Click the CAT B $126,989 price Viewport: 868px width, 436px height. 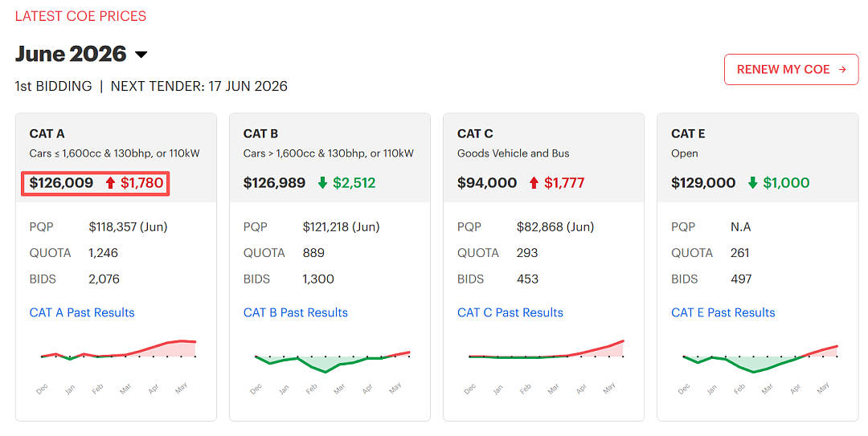coord(275,182)
